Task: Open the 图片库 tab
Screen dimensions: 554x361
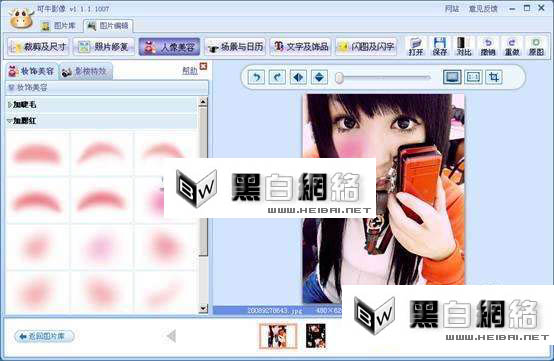Action: (58, 26)
